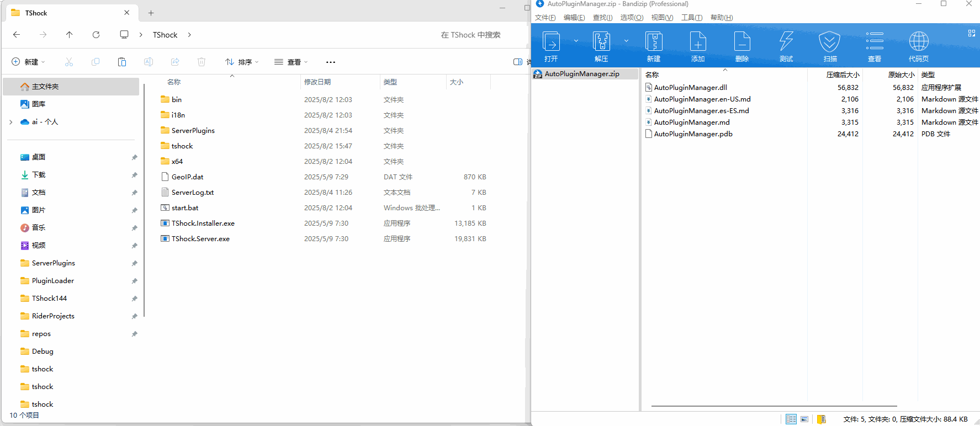Viewport: 980px width, 426px height.
Task: Click the Bandizip Open (打开) toolbar icon
Action: click(551, 41)
